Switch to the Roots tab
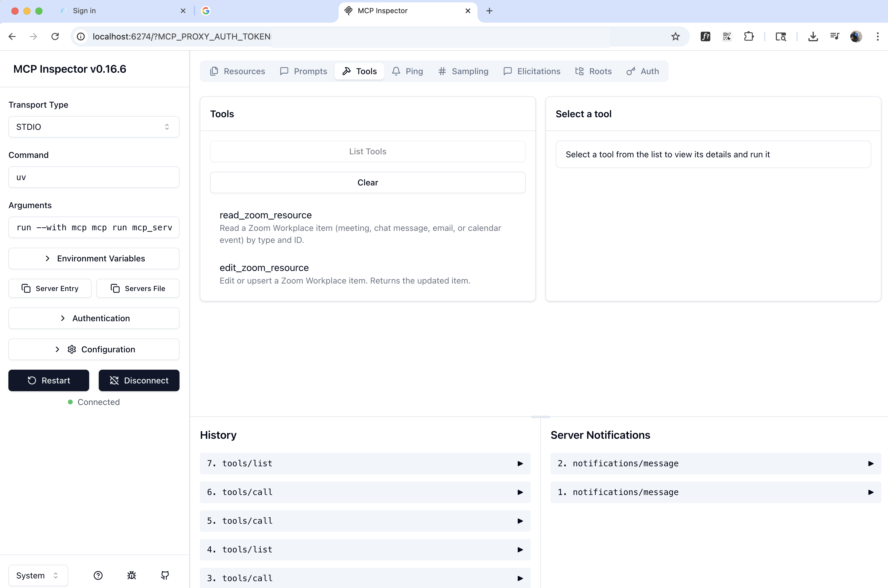Image resolution: width=888 pixels, height=588 pixels. (594, 71)
